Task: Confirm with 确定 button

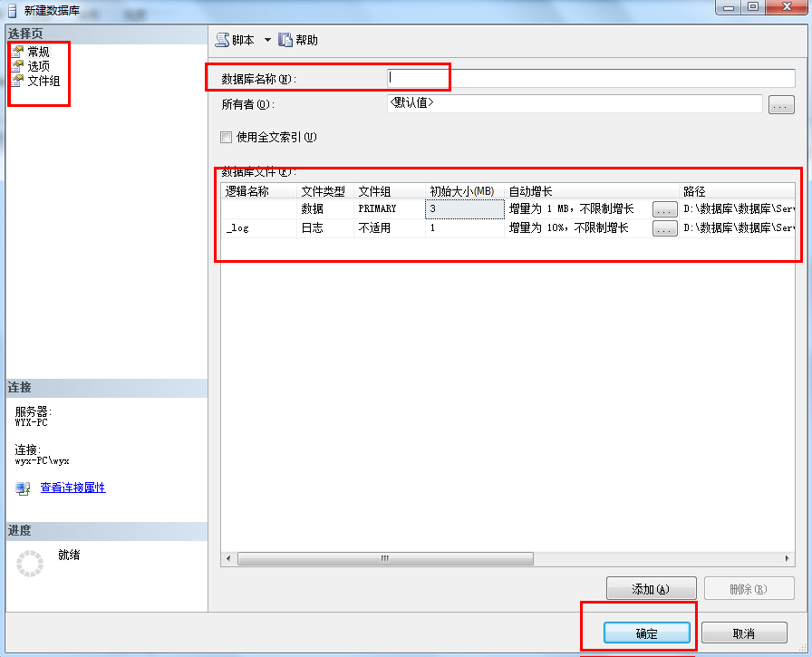Action: click(x=647, y=633)
